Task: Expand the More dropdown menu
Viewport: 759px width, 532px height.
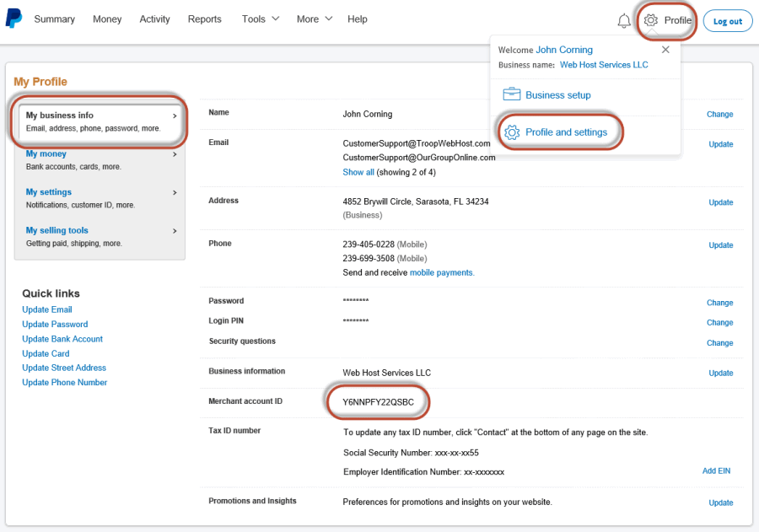Action: (315, 19)
